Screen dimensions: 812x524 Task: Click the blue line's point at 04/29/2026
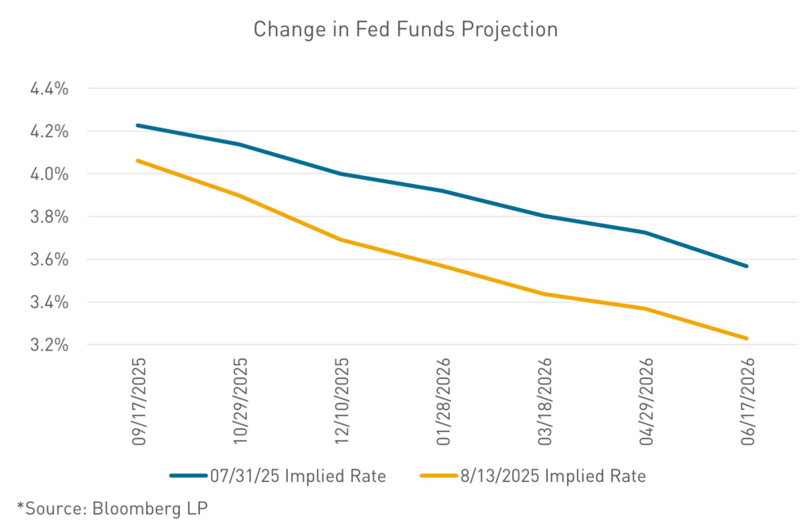(645, 232)
